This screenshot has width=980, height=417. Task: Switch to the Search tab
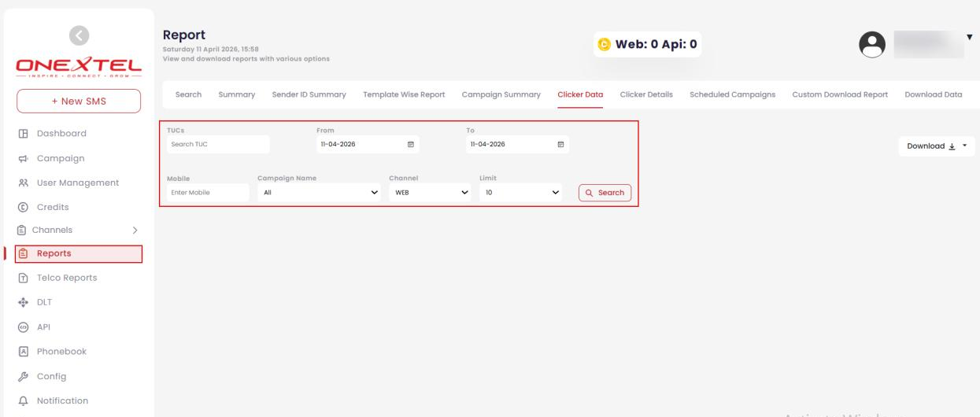pyautogui.click(x=187, y=94)
